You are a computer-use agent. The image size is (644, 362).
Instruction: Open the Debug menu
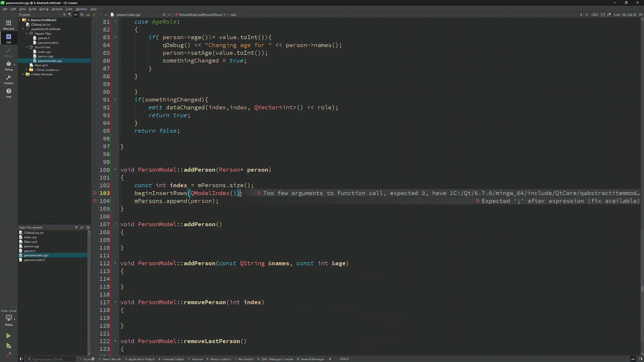coord(44,9)
